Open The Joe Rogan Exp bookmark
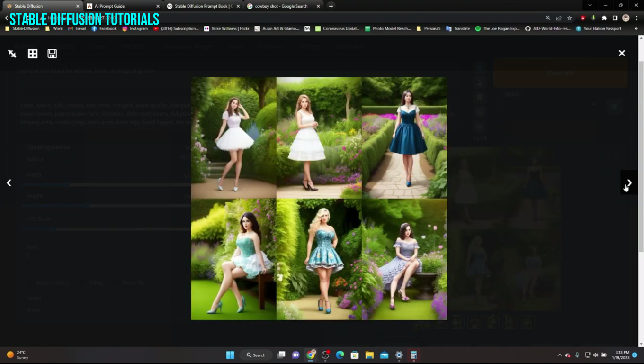This screenshot has width=644, height=364. (x=498, y=29)
